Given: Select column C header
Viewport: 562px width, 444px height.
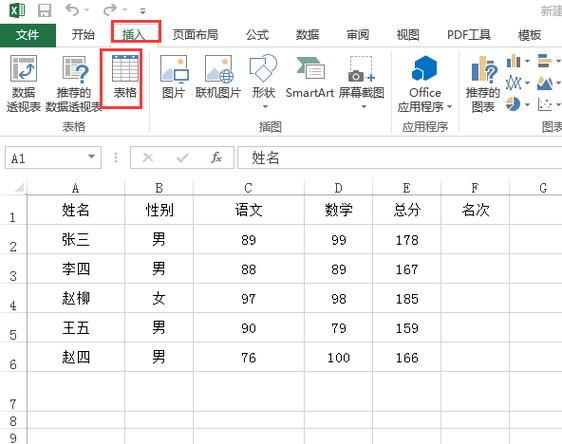Looking at the screenshot, I should click(x=248, y=188).
